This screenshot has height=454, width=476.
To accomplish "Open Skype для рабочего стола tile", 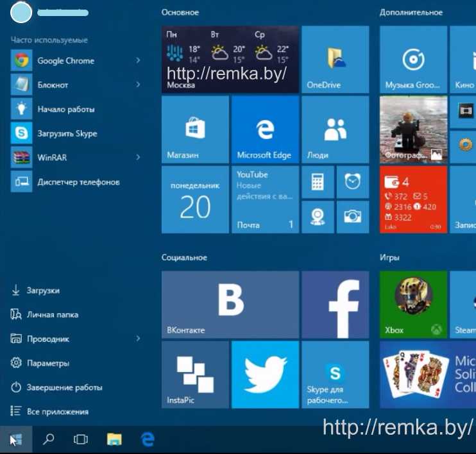I will click(x=335, y=374).
